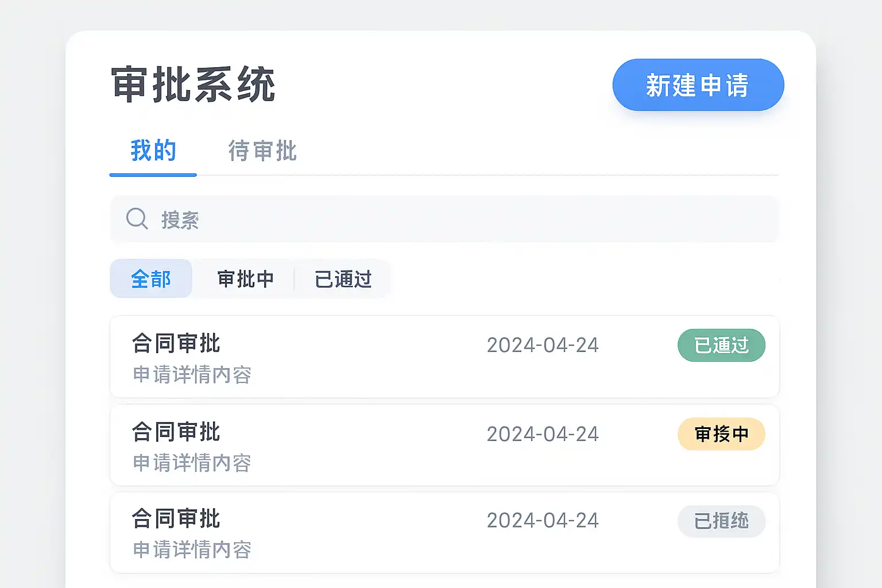Click the yellow 审批中 status badge

tap(721, 434)
